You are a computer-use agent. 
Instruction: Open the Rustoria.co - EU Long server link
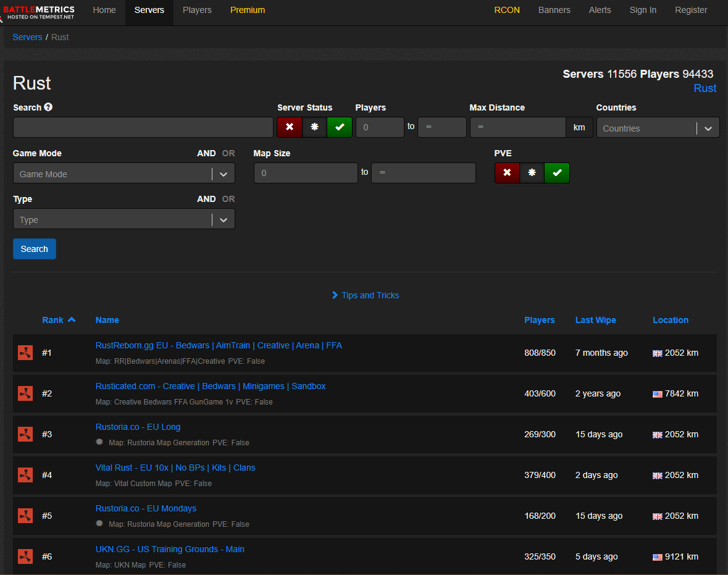coord(138,427)
